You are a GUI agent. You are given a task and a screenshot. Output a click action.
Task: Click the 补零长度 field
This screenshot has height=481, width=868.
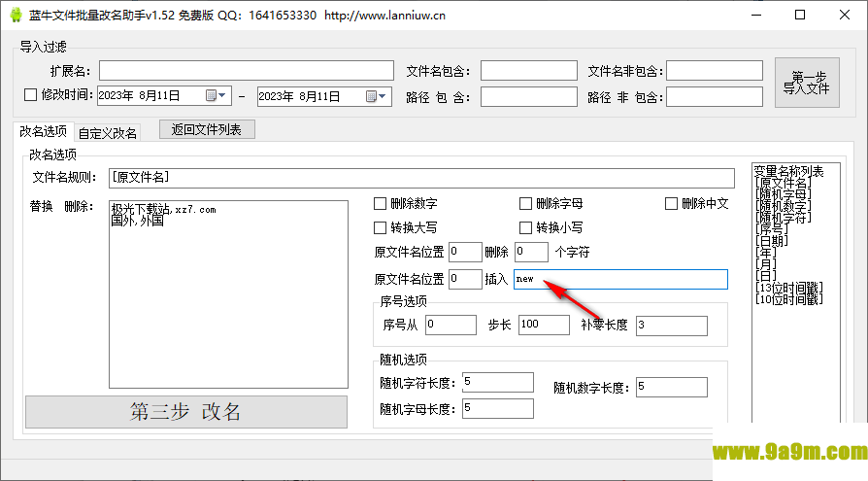[x=672, y=326]
